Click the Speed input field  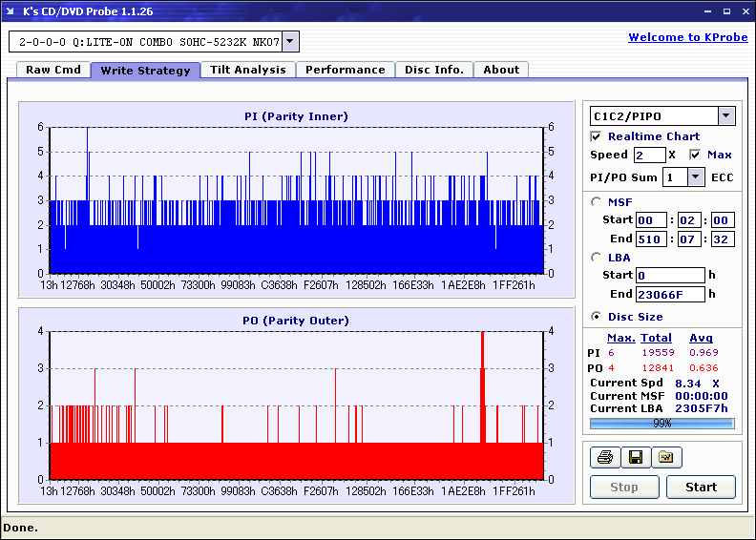point(649,155)
